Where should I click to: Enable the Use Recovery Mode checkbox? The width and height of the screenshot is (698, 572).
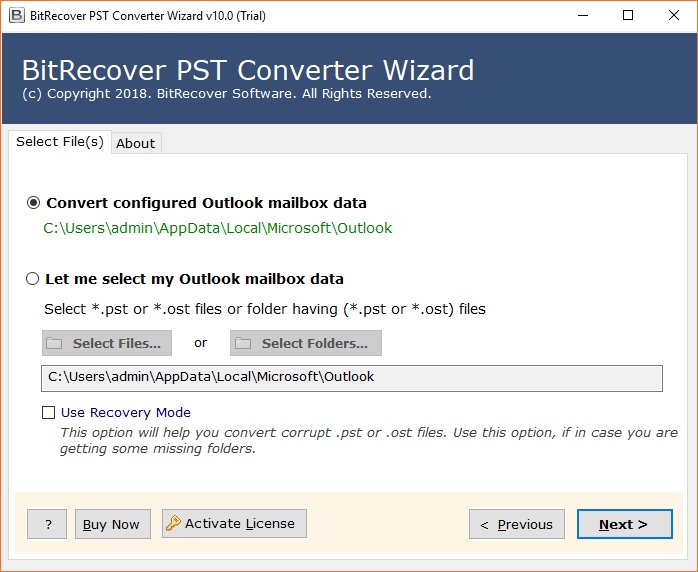coord(49,412)
